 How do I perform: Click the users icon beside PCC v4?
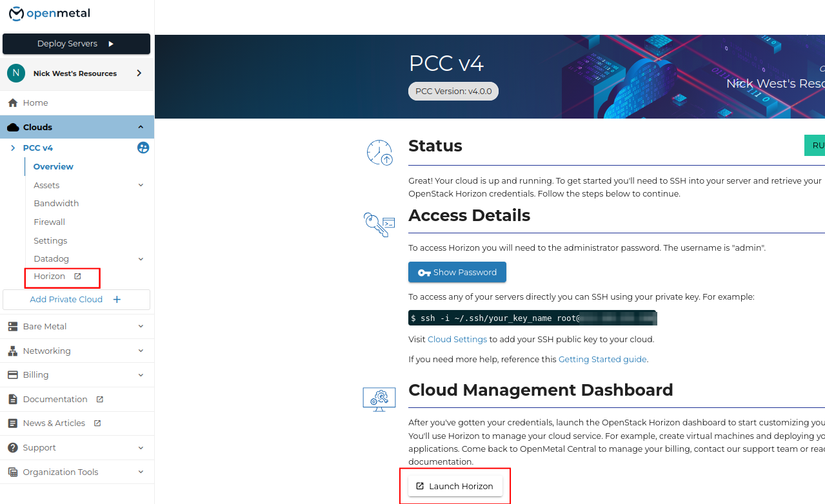pyautogui.click(x=143, y=148)
